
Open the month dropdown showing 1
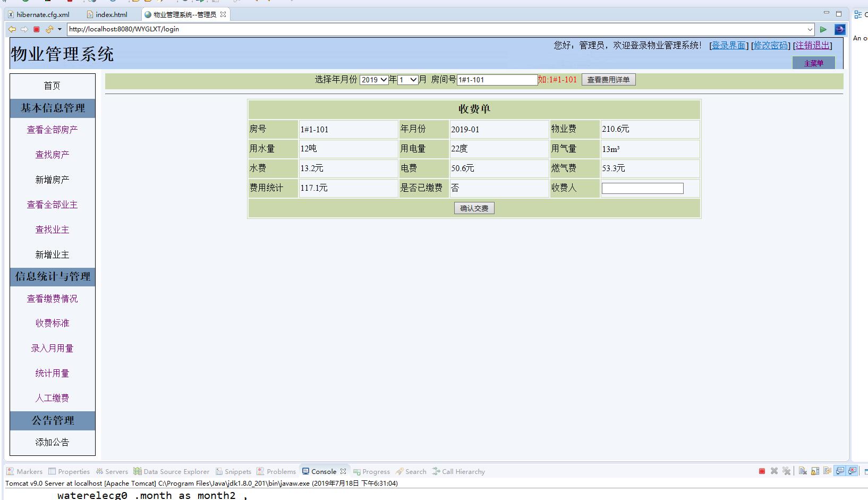[x=408, y=80]
